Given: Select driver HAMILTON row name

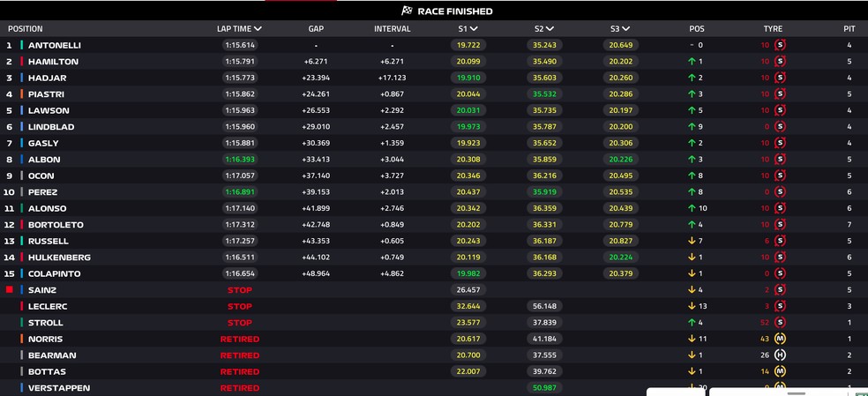Looking at the screenshot, I should click(x=53, y=62).
